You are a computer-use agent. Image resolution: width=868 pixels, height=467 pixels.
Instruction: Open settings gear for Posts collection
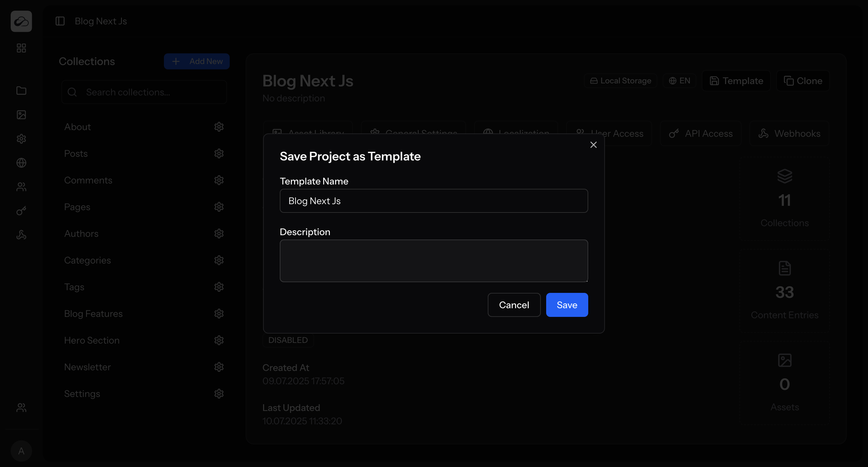(x=219, y=153)
